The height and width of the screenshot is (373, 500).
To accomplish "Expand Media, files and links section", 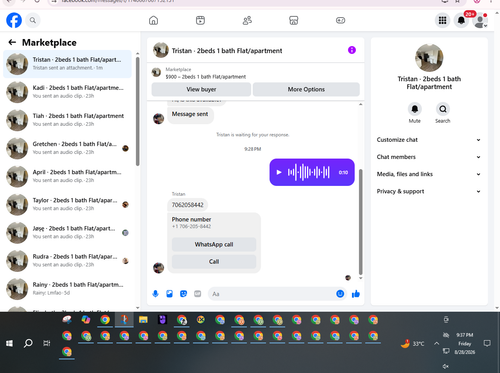I will (x=429, y=174).
